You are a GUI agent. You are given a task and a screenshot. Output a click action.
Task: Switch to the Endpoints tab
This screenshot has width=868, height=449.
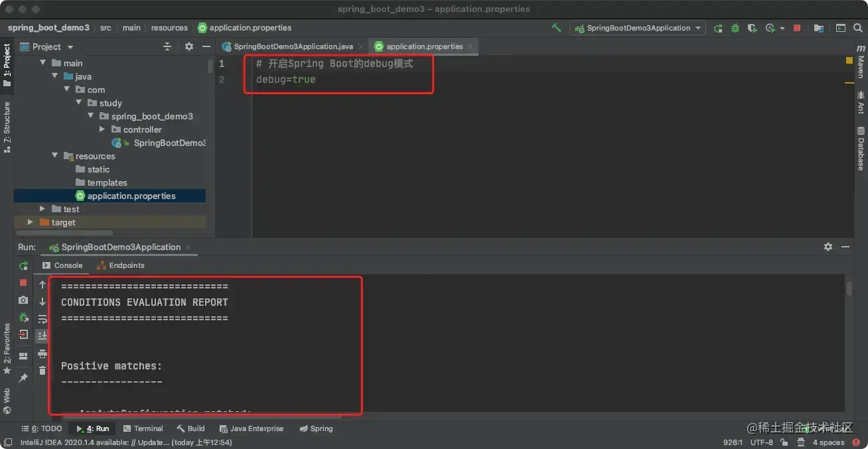pyautogui.click(x=120, y=265)
